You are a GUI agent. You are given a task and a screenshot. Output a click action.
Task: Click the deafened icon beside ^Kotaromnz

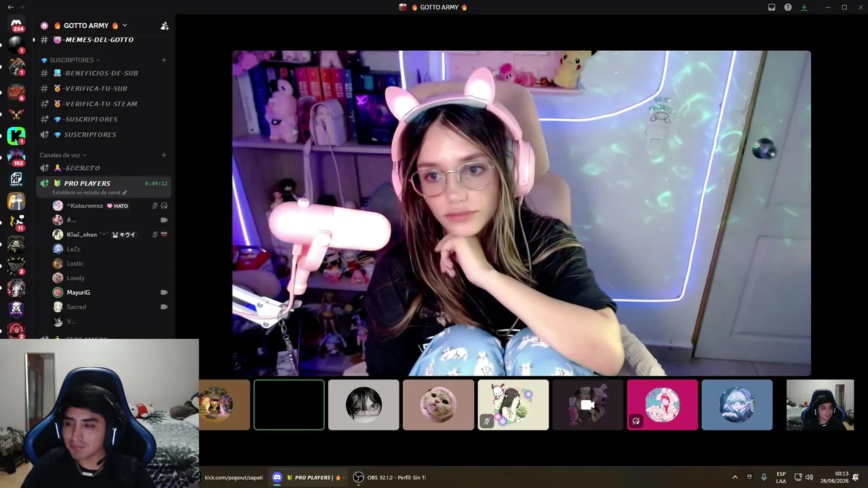tap(164, 206)
